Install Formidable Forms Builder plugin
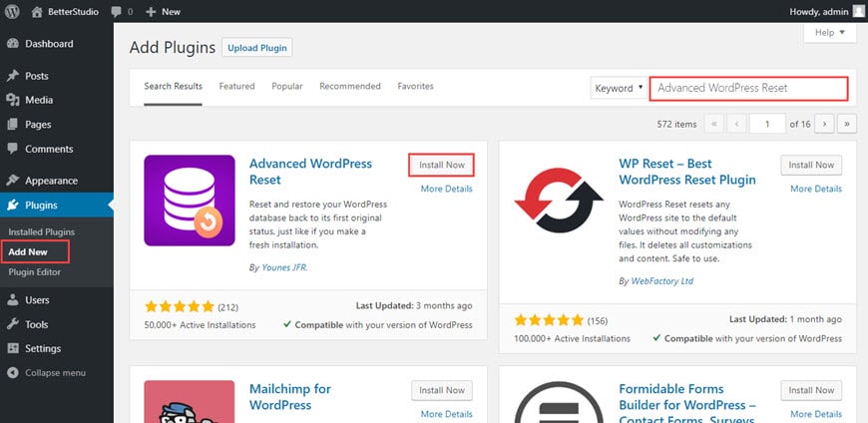Image resolution: width=868 pixels, height=423 pixels. 811,390
